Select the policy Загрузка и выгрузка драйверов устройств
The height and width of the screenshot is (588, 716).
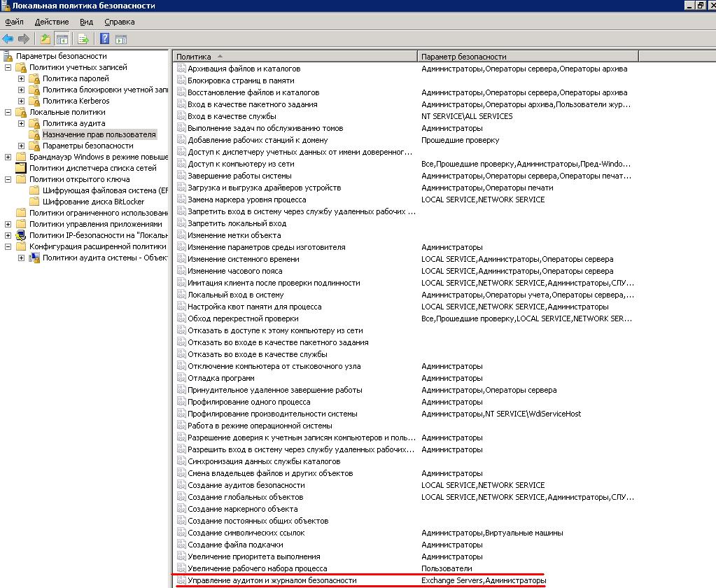point(265,188)
